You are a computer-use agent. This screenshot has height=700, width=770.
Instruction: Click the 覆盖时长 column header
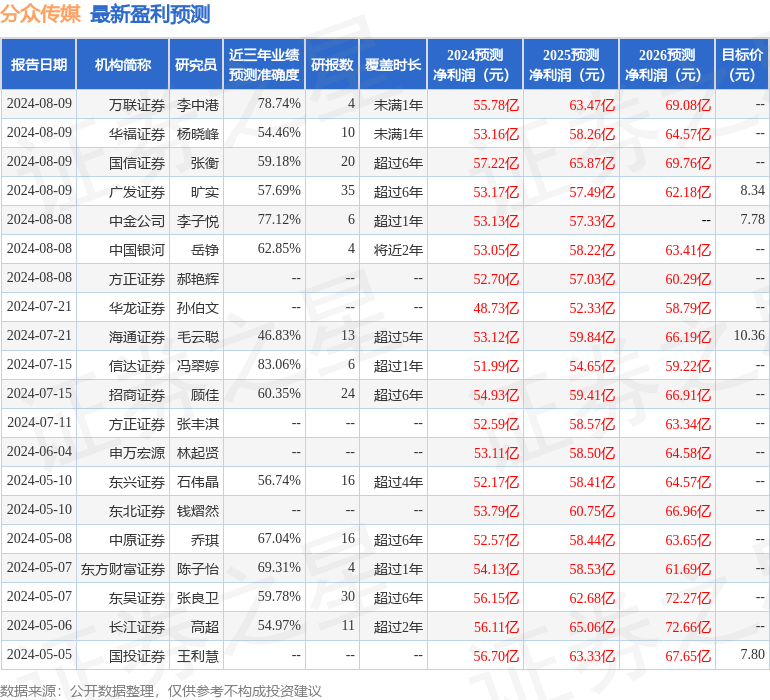tap(393, 64)
